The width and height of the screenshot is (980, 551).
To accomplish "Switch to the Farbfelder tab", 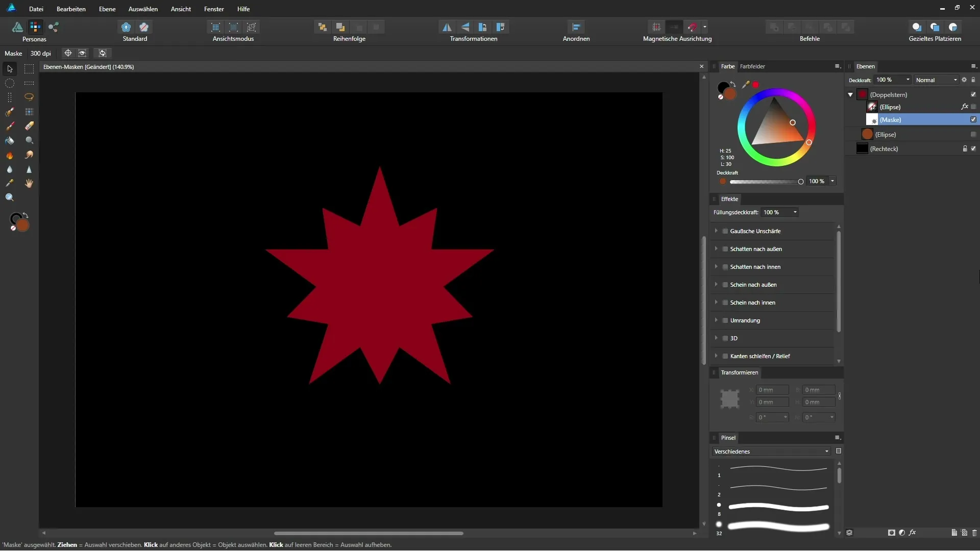I will coord(752,66).
